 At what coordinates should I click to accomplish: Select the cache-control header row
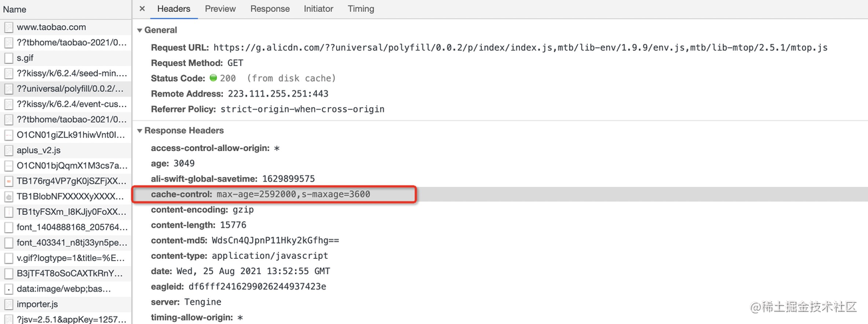pyautogui.click(x=274, y=194)
